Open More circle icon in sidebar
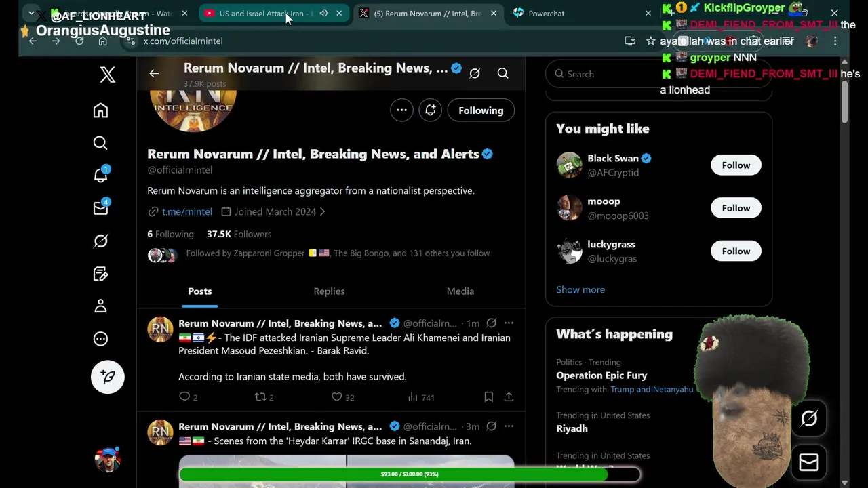 click(100, 339)
